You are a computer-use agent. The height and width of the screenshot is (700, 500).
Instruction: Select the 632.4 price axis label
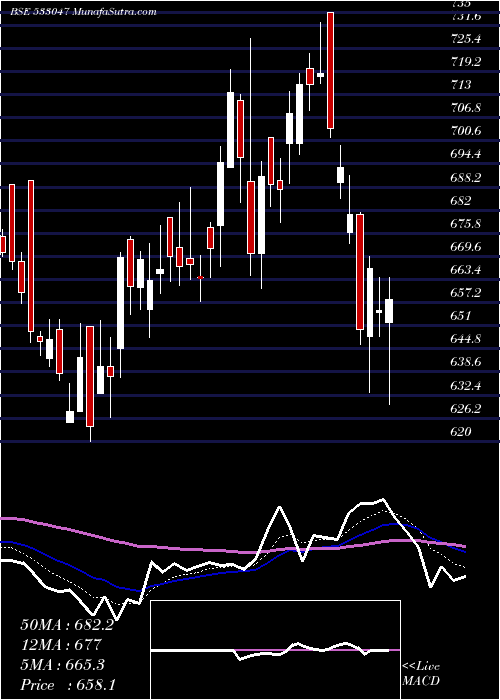[466, 386]
